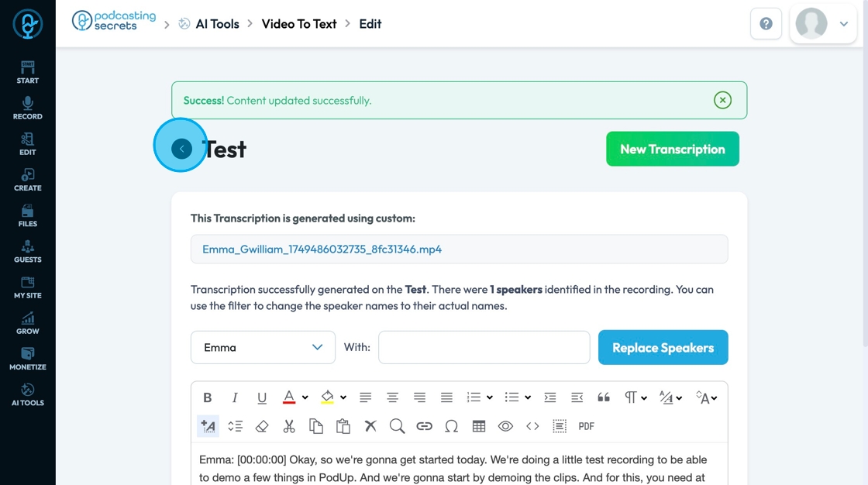
Task: Switch to code view
Action: (x=532, y=426)
